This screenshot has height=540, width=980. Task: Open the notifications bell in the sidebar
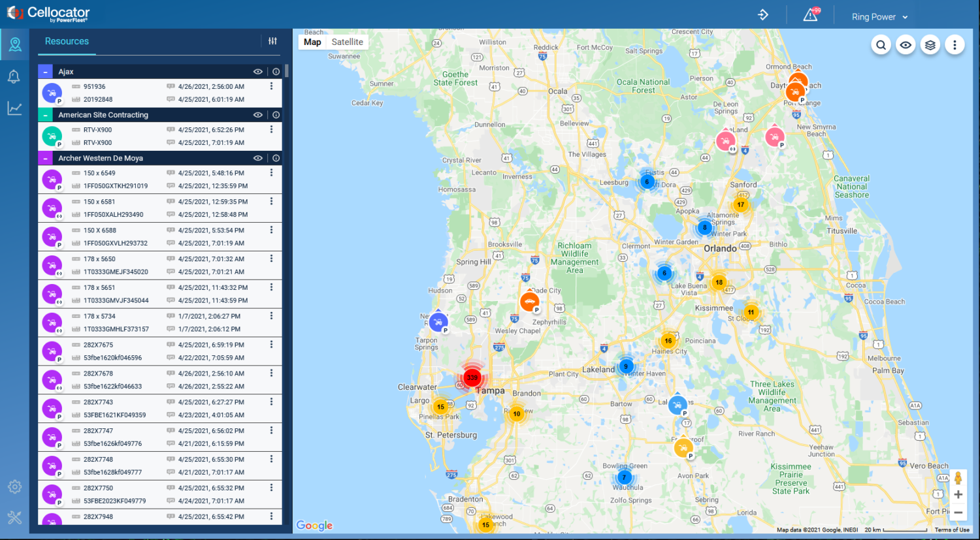(14, 76)
